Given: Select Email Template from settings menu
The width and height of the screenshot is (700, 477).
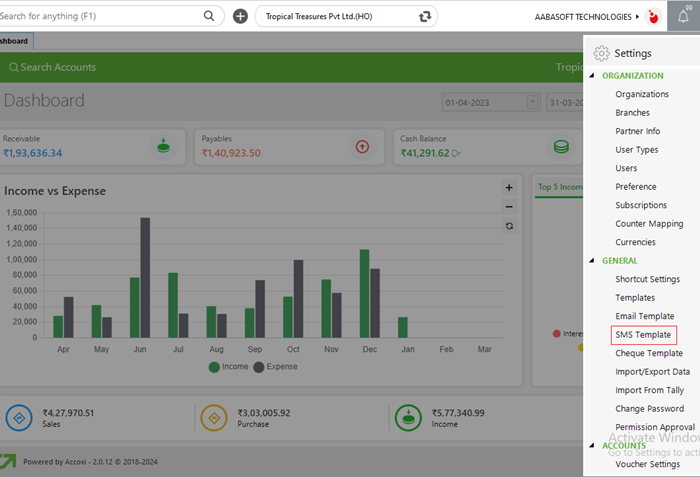Looking at the screenshot, I should (644, 316).
